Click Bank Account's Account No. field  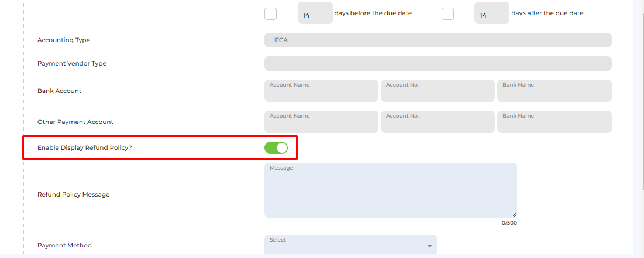(438, 90)
